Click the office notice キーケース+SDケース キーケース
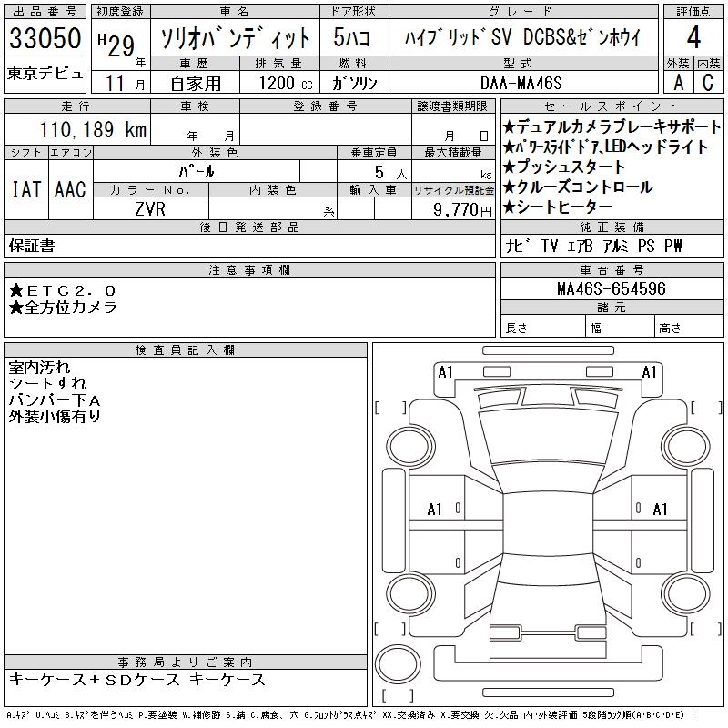 click(x=137, y=680)
